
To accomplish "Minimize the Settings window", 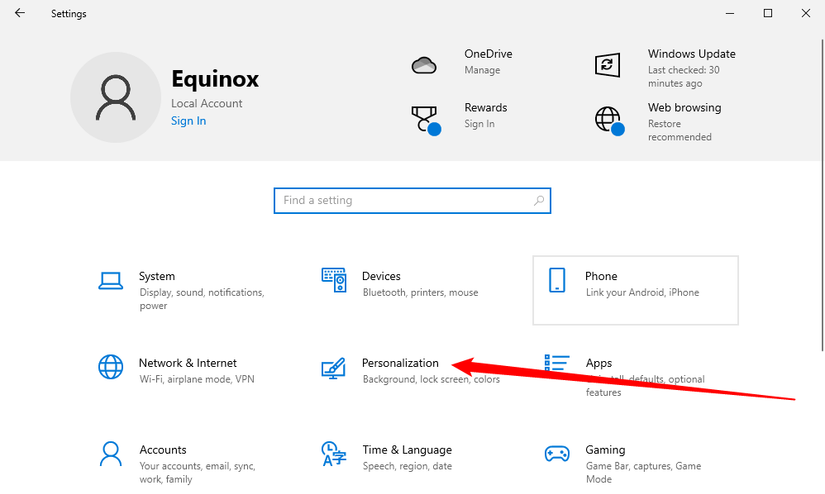I will tap(730, 13).
